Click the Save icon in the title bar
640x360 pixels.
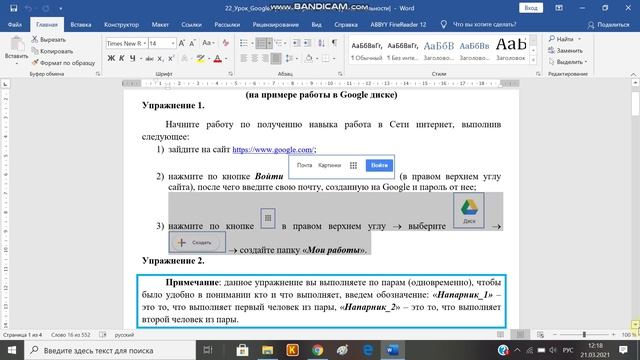tap(13, 8)
